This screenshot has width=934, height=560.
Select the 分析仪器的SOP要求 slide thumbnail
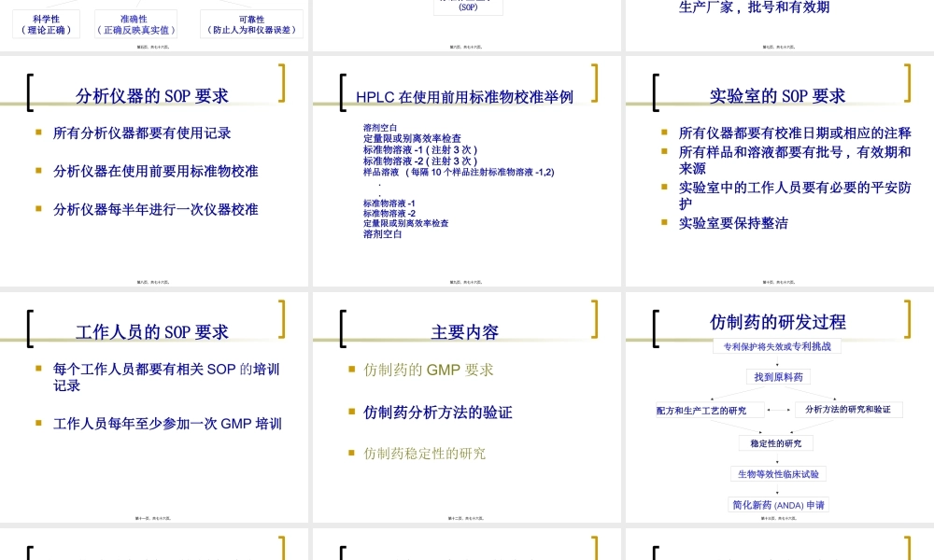154,168
